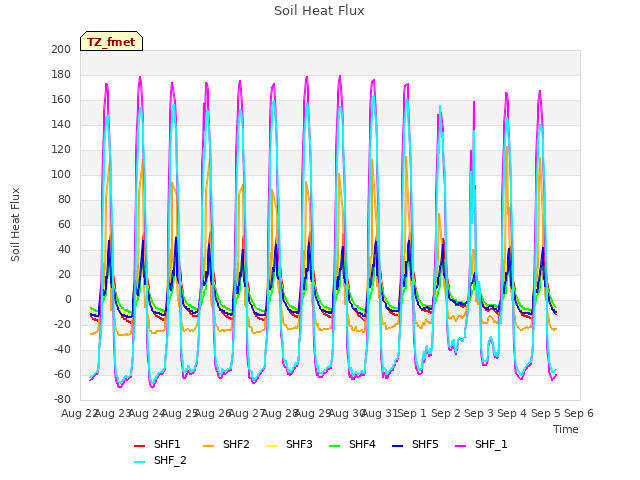
Task: Click the green SHF4 legend swatch
Action: pyautogui.click(x=335, y=445)
